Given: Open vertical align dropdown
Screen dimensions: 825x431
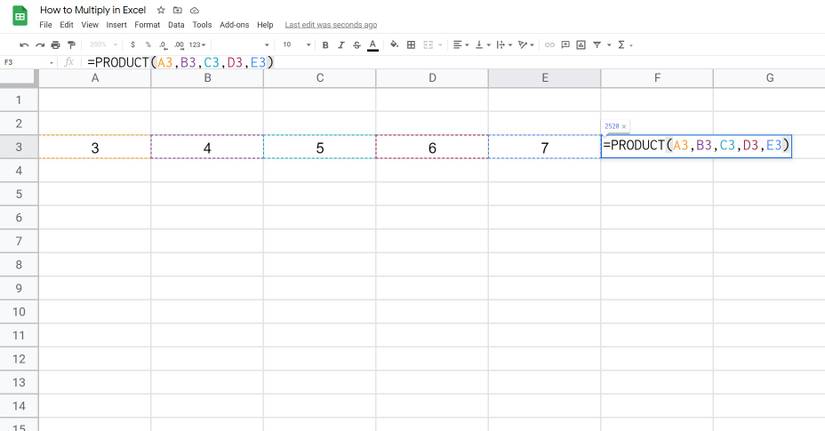Looking at the screenshot, I should pos(482,45).
